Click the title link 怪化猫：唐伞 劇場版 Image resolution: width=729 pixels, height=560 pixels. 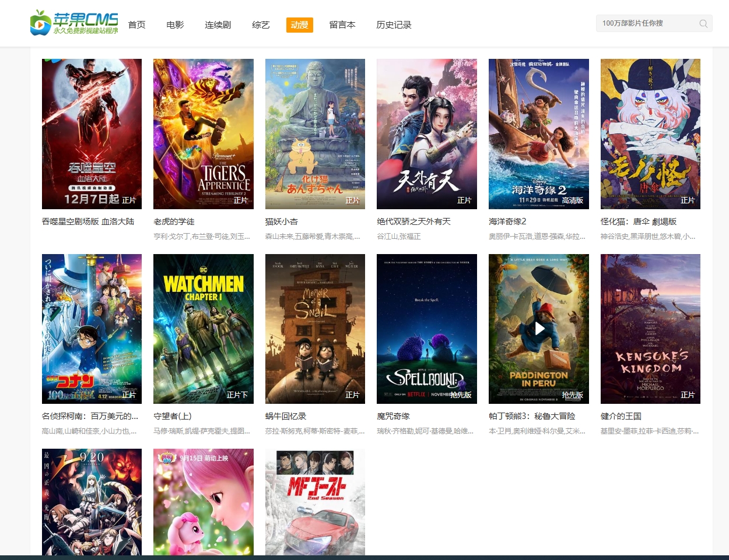click(x=639, y=221)
